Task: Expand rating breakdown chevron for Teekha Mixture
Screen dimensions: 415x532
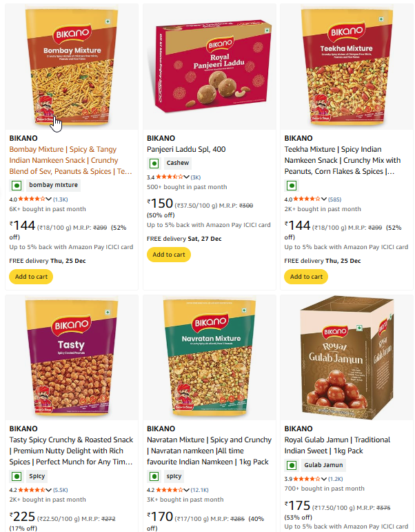Action: tap(325, 199)
